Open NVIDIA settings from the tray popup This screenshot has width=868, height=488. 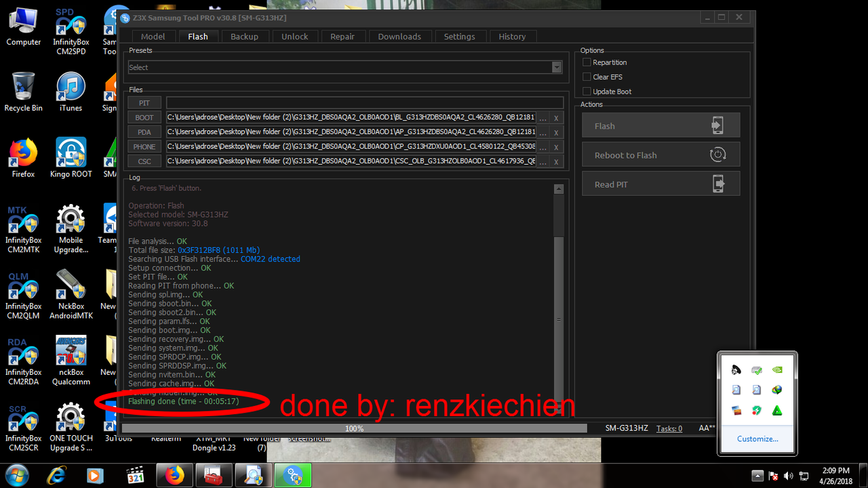click(777, 370)
